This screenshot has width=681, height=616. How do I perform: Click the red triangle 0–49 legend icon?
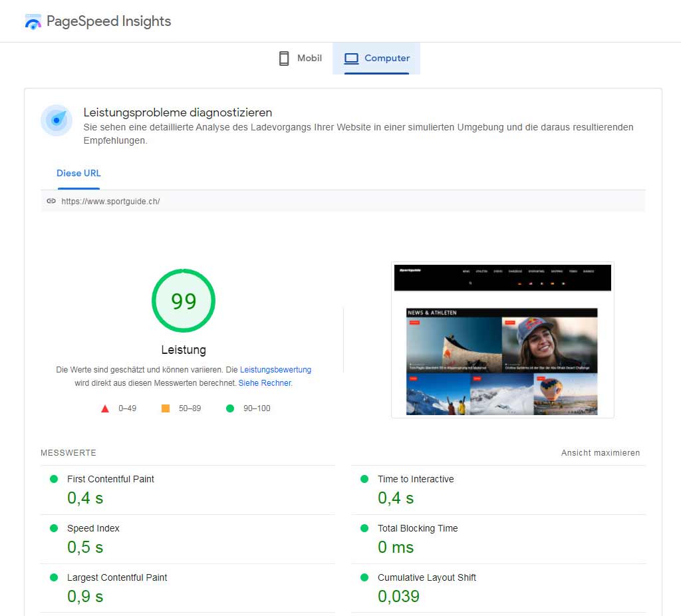coord(105,409)
